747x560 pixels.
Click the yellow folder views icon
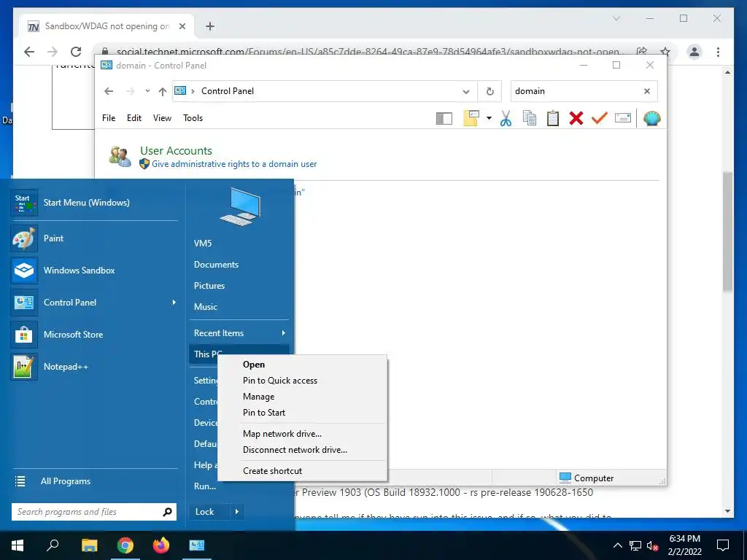click(471, 118)
